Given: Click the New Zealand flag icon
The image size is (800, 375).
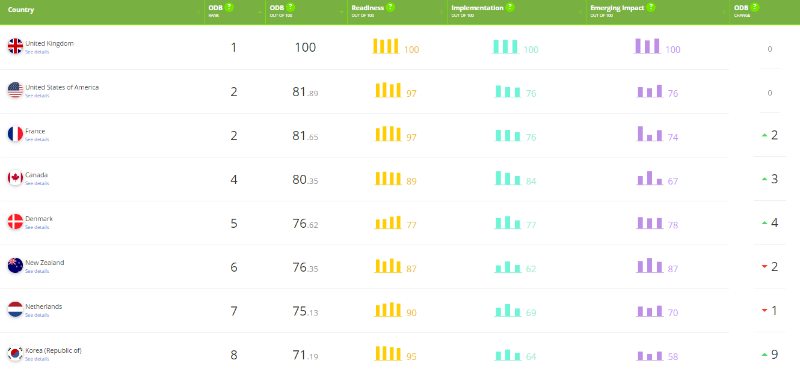Looking at the screenshot, I should click(15, 266).
